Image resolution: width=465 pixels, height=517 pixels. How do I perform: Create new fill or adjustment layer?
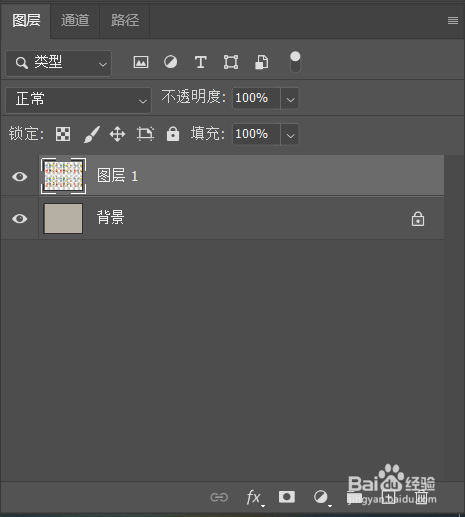[322, 498]
